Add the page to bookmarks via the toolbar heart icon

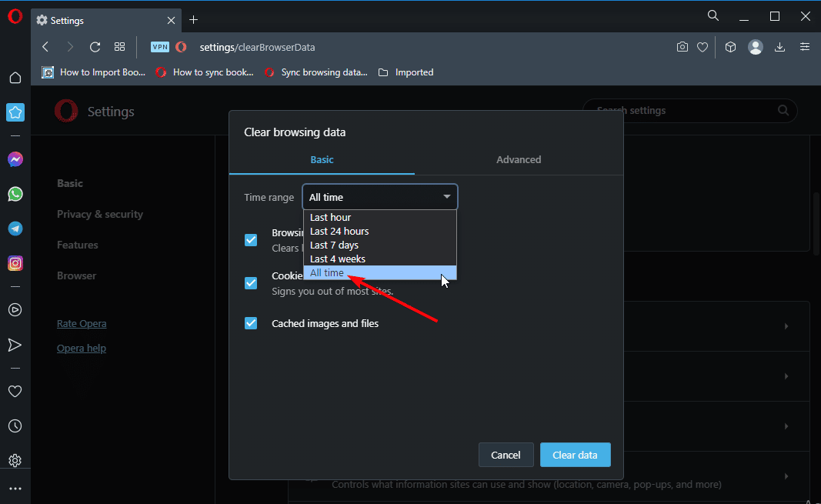coord(703,47)
